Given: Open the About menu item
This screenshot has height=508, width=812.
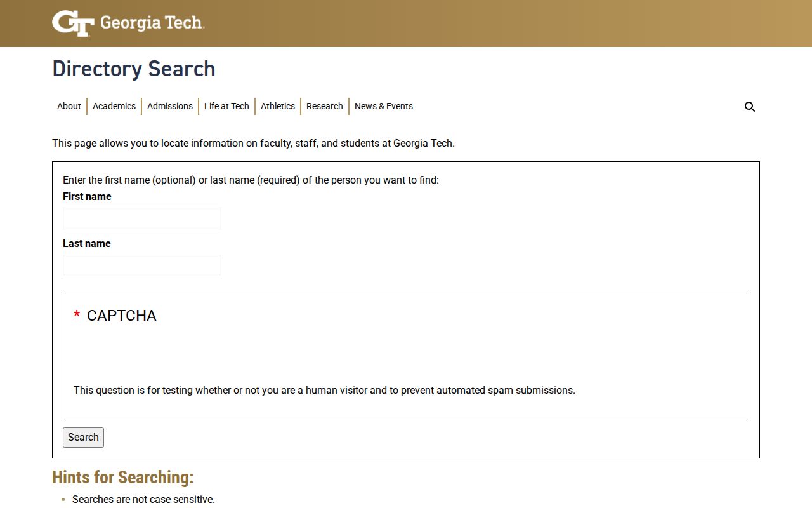Looking at the screenshot, I should point(69,106).
